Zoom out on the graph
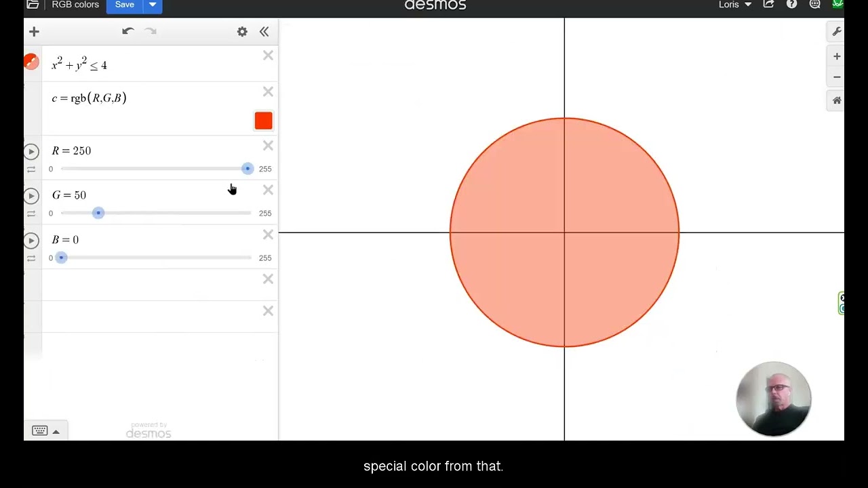 tap(837, 77)
